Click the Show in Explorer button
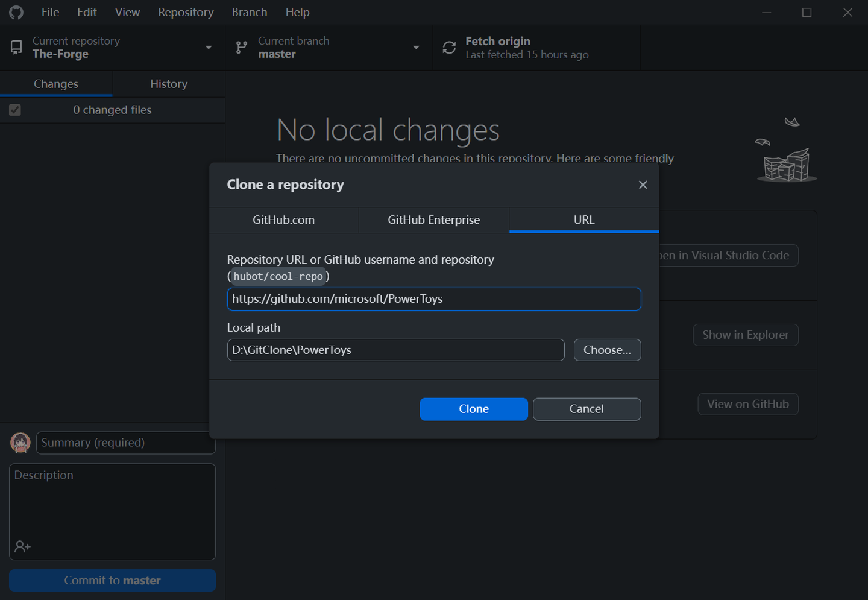 [x=746, y=335]
